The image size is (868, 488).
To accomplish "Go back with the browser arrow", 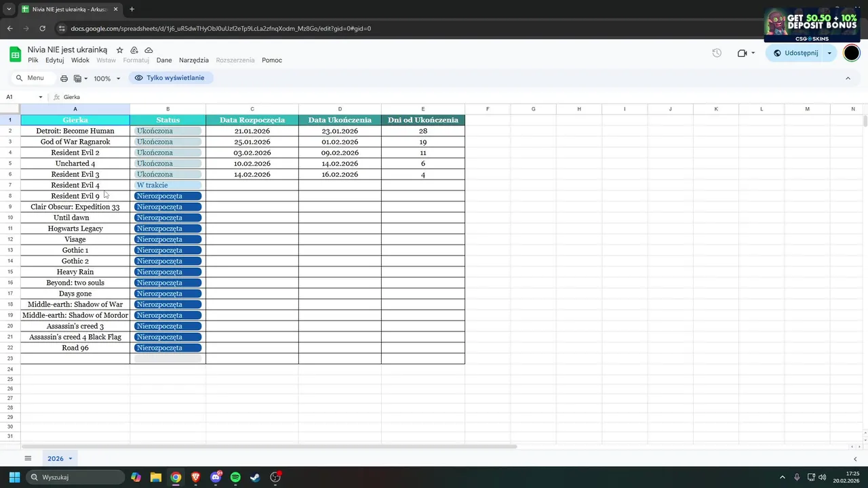I will point(9,28).
